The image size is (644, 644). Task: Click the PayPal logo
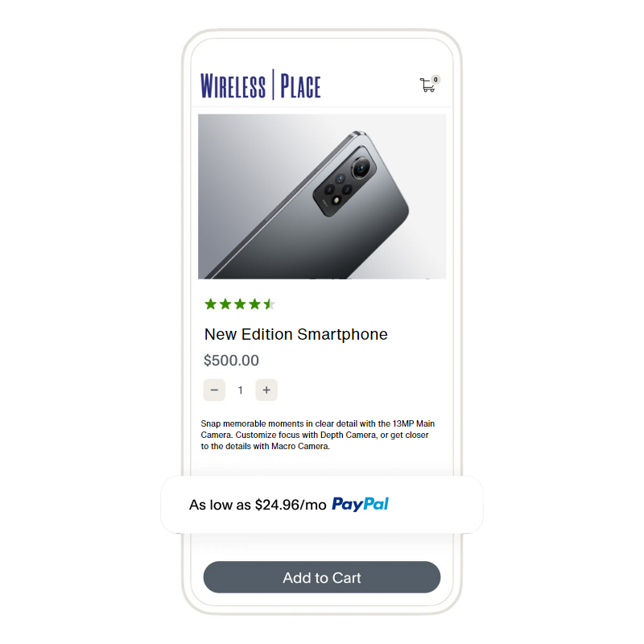(360, 504)
